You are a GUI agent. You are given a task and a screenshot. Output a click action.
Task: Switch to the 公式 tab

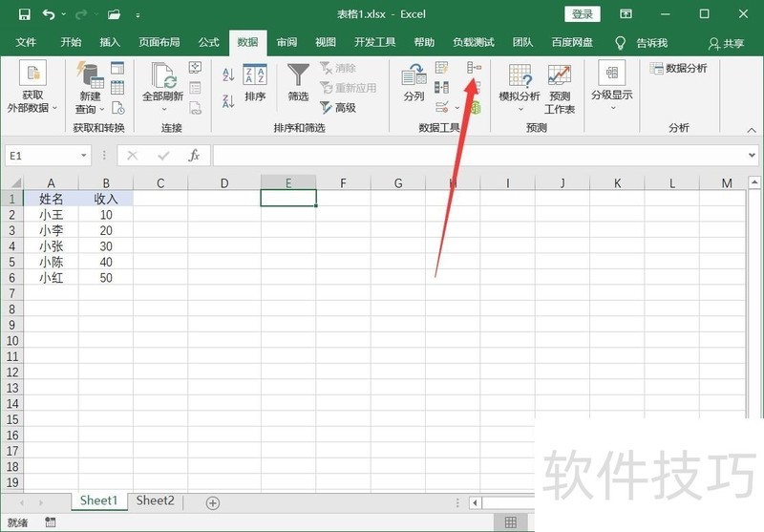pos(208,42)
